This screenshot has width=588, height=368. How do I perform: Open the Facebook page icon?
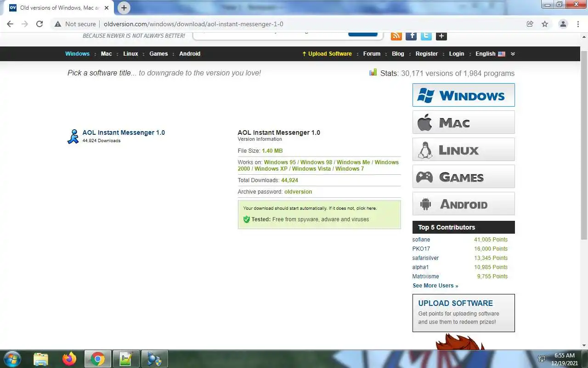coord(411,35)
